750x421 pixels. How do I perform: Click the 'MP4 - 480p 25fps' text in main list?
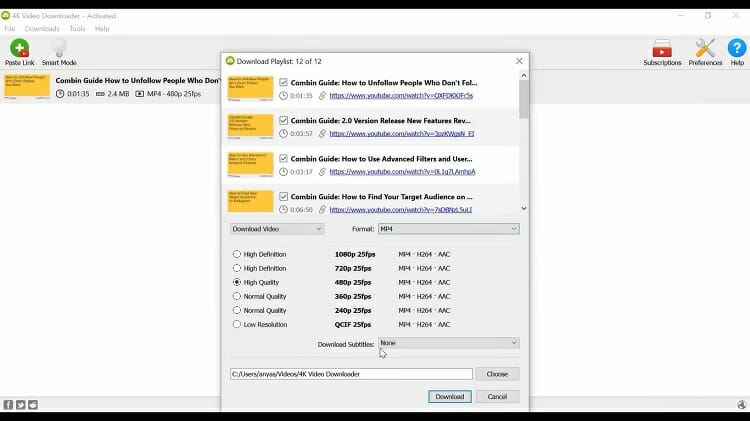pyautogui.click(x=174, y=94)
